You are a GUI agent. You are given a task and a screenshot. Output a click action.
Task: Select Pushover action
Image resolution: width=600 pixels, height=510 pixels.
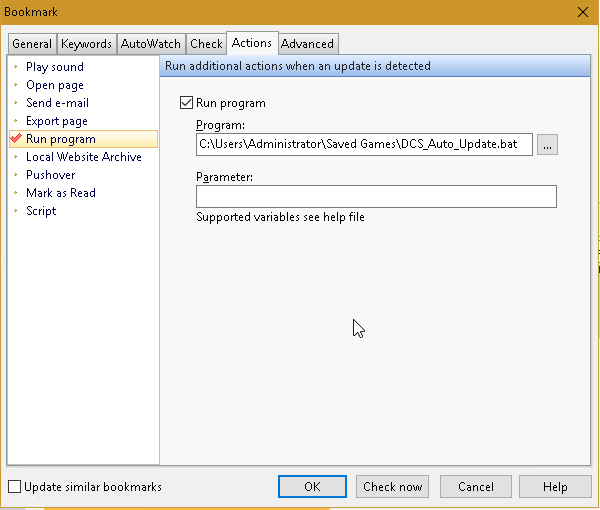point(51,175)
